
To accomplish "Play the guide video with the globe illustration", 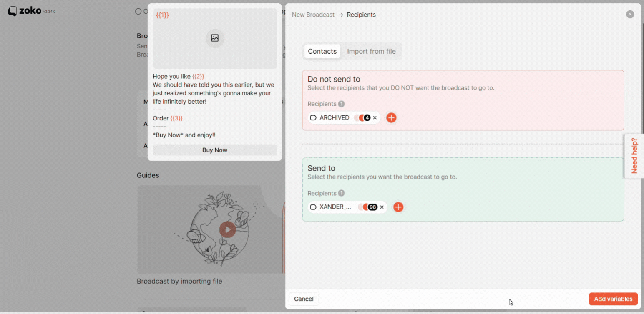I will click(x=227, y=229).
